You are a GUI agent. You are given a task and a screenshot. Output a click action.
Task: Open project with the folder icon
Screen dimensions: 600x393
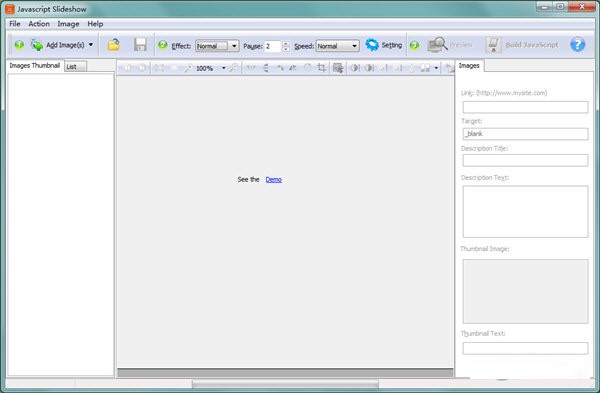point(113,45)
